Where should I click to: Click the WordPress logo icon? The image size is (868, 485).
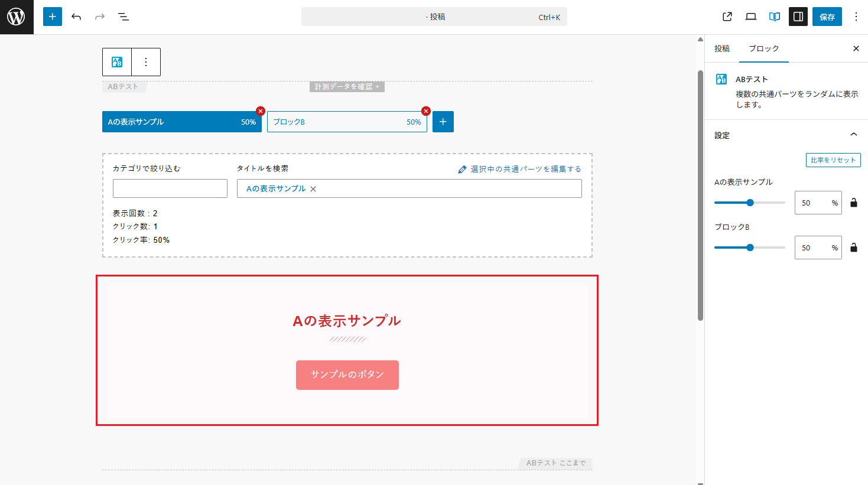(x=16, y=16)
